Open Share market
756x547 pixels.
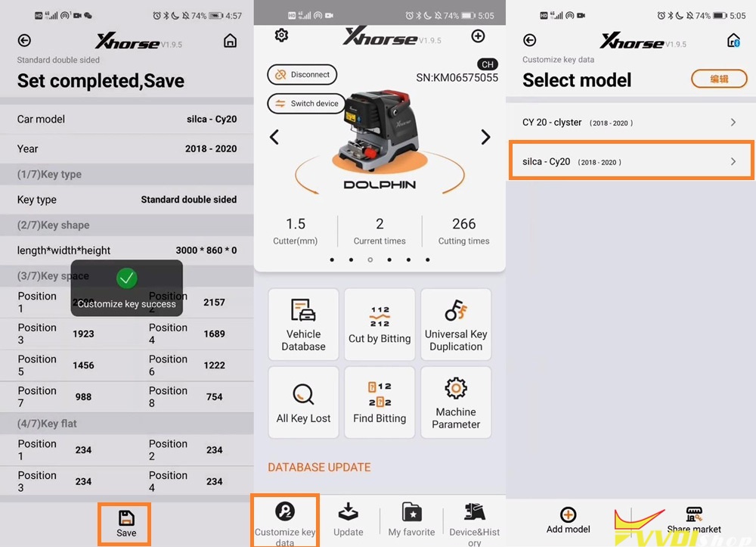pyautogui.click(x=694, y=521)
